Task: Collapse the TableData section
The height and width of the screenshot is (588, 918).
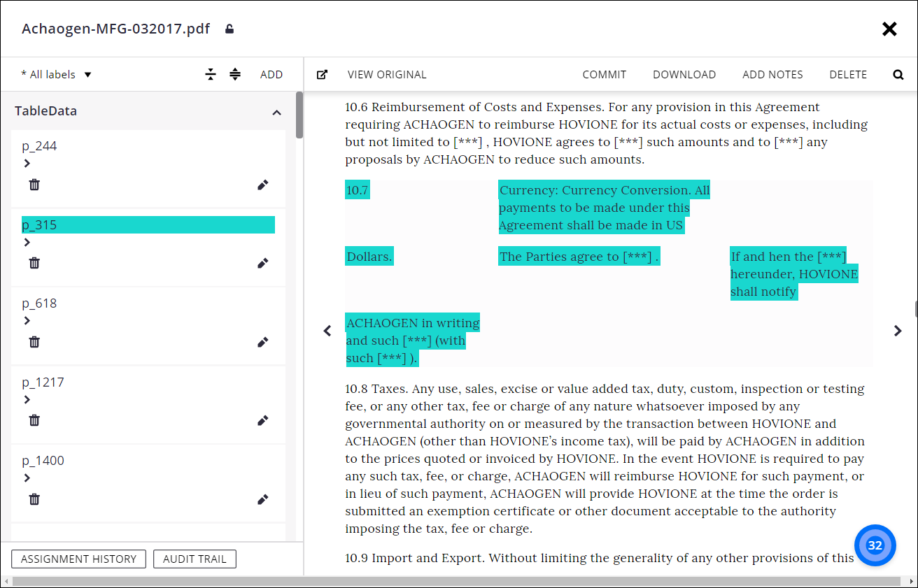Action: pos(276,112)
